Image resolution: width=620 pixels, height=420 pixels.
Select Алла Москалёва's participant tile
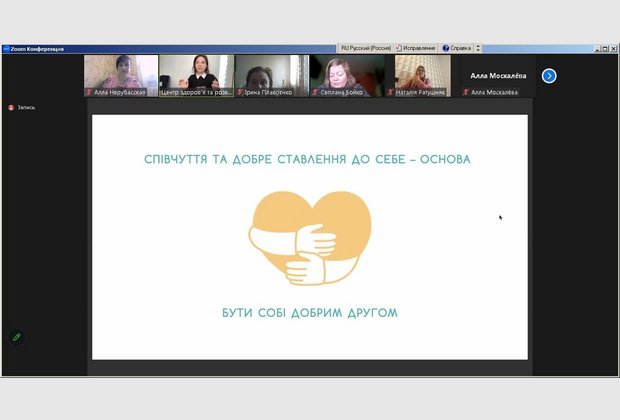[498, 76]
